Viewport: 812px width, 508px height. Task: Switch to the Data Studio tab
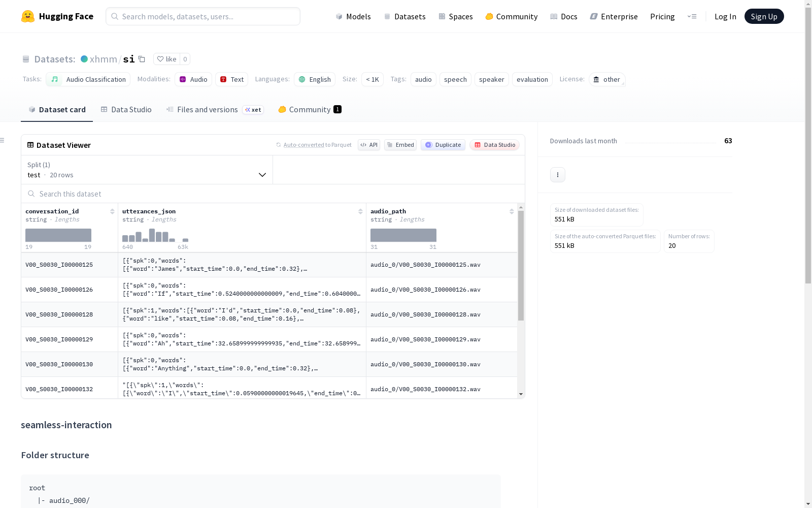click(126, 110)
